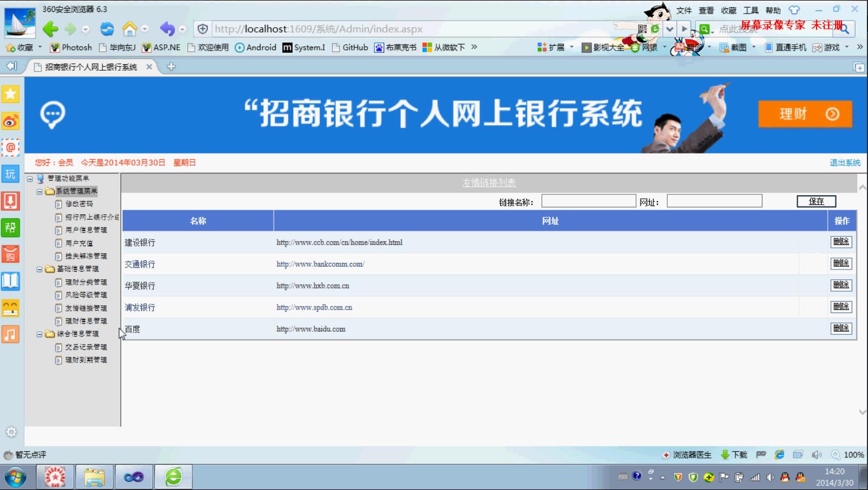The image size is (868, 490).
Task: Open the 友情链接管理 tree item
Action: (x=86, y=308)
